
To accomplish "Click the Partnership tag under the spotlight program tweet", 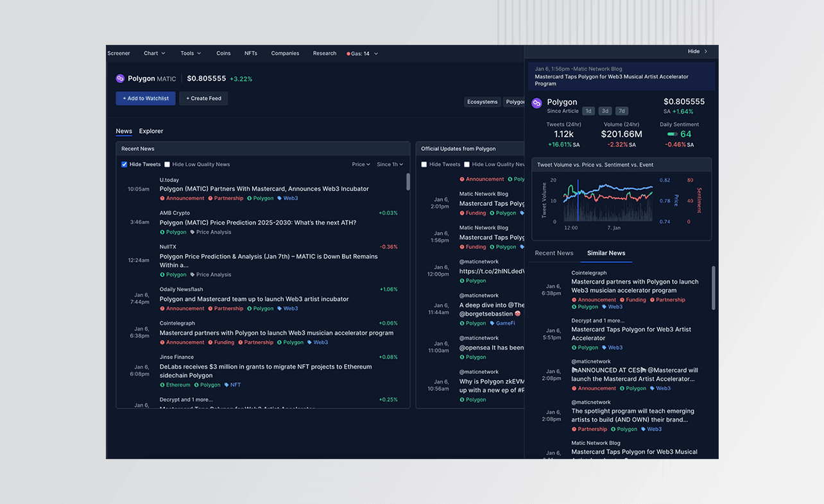I will click(x=589, y=430).
